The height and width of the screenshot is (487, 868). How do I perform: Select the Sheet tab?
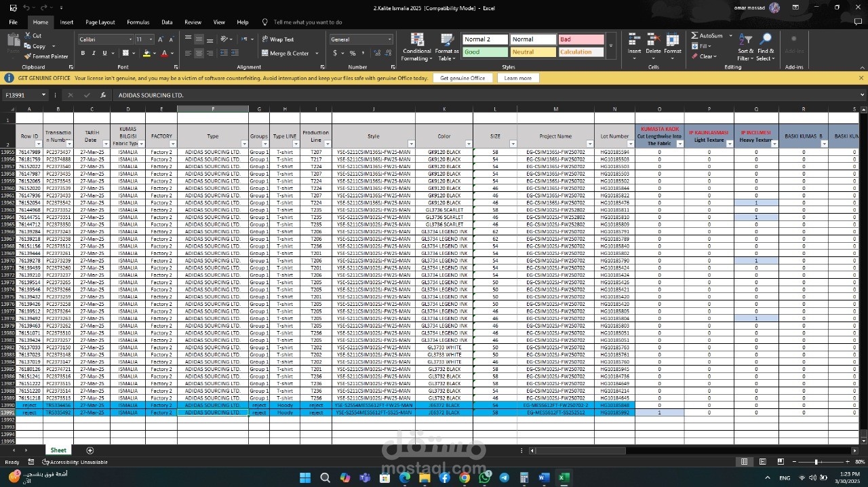58,450
